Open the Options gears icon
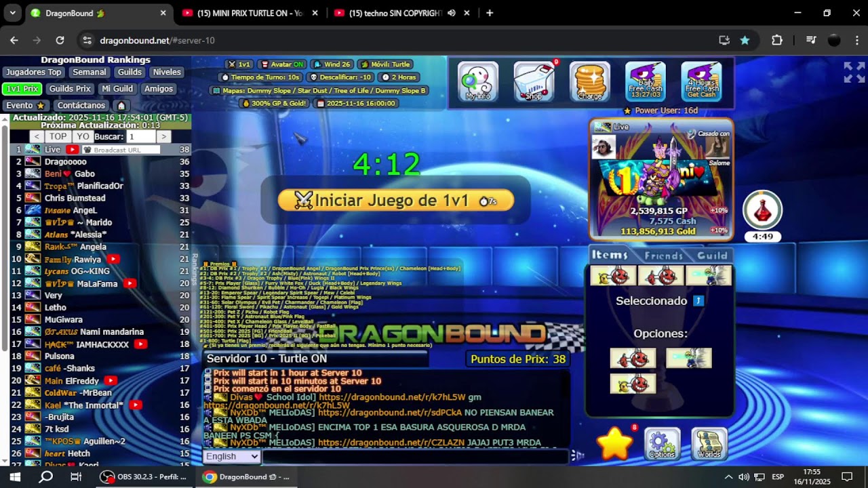868x488 pixels. 662,445
